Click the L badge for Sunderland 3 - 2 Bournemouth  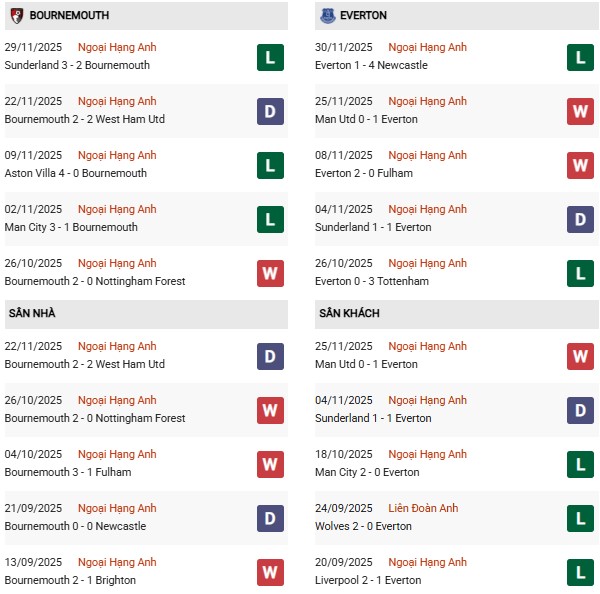pyautogui.click(x=270, y=57)
